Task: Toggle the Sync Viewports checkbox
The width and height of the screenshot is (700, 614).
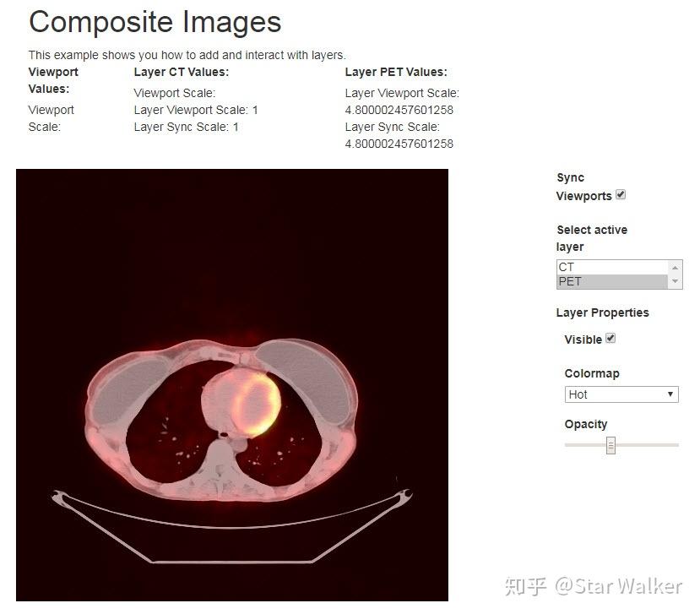Action: click(621, 194)
